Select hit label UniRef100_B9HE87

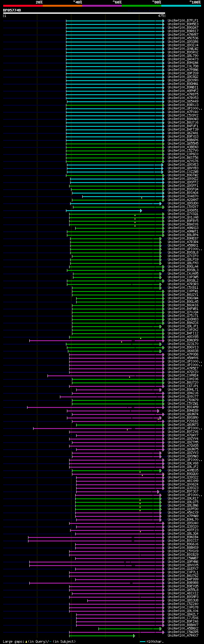tap(183, 238)
